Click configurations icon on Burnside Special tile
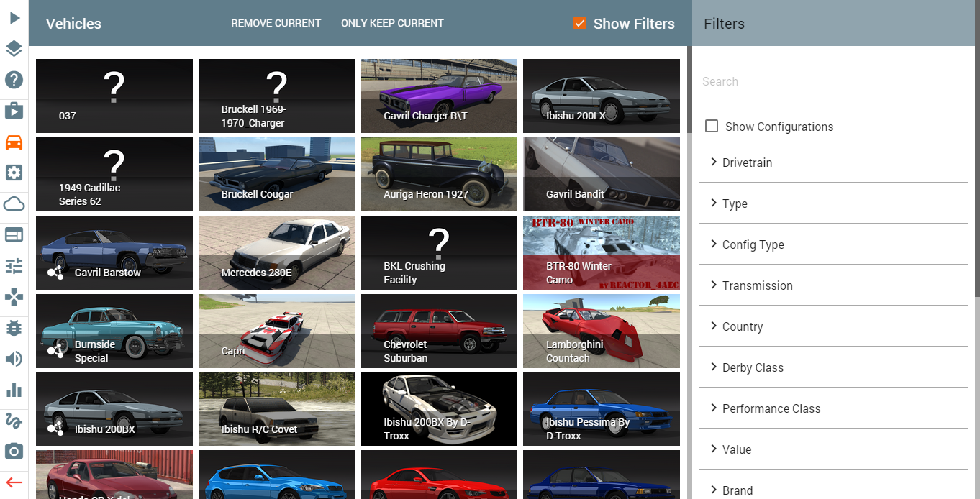The image size is (980, 499). (56, 351)
